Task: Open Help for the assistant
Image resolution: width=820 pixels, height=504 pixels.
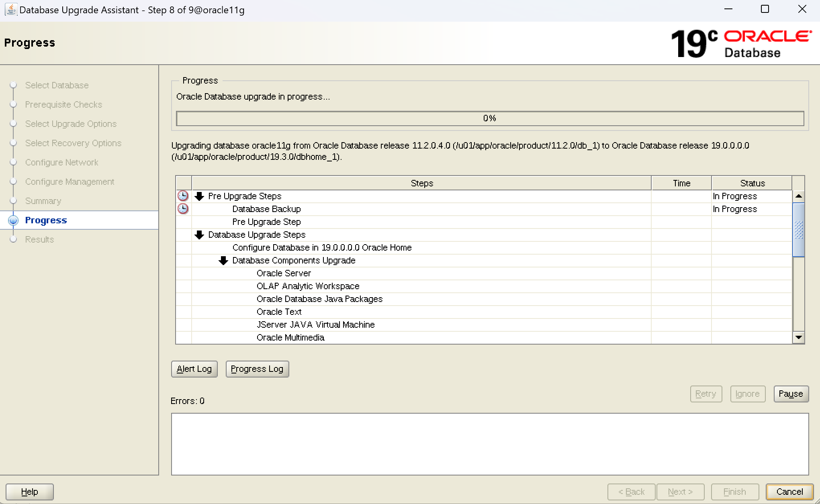Action: coord(29,492)
